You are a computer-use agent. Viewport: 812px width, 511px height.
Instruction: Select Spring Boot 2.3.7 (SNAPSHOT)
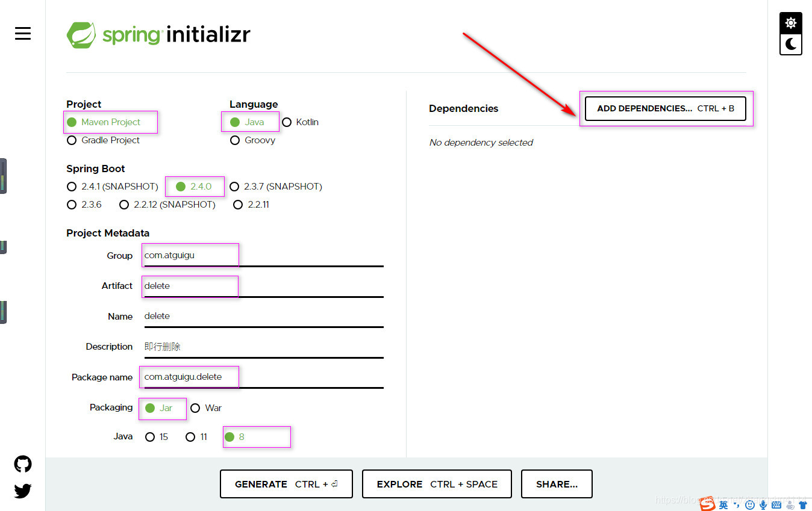tap(276, 187)
